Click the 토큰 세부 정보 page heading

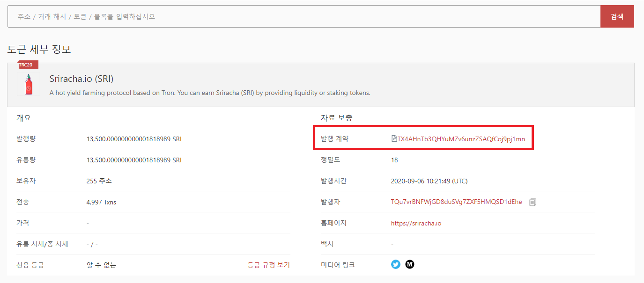(39, 49)
